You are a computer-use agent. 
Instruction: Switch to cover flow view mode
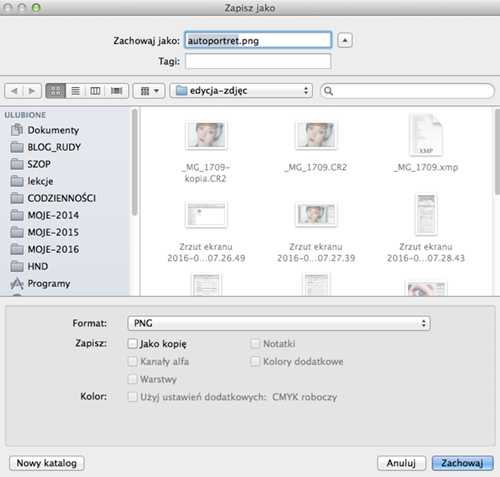pos(117,91)
